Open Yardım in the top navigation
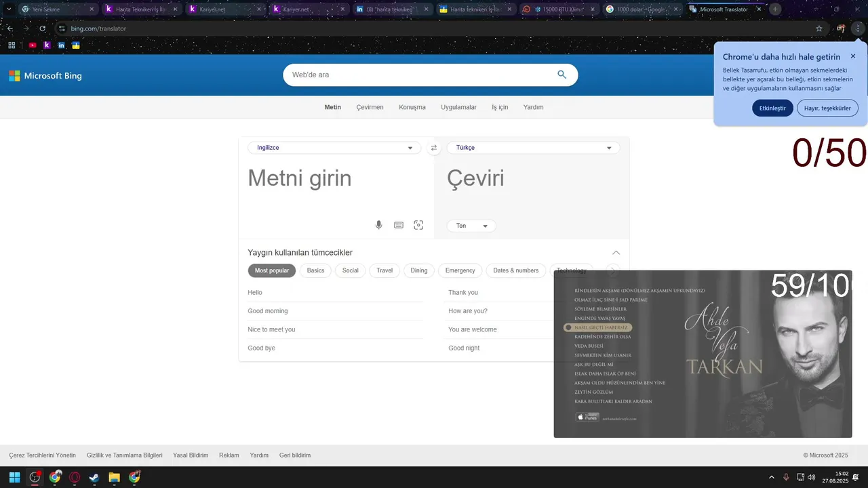This screenshot has height=488, width=868. click(533, 107)
